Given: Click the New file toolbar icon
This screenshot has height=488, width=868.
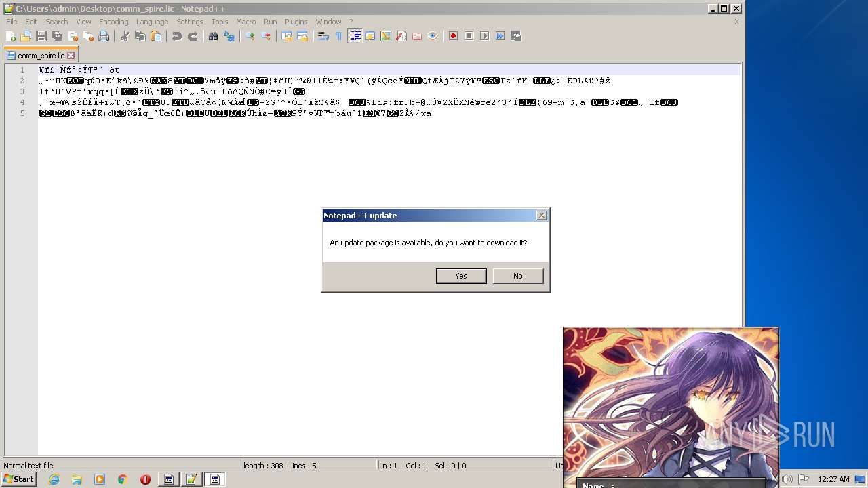Looking at the screenshot, I should 11,36.
